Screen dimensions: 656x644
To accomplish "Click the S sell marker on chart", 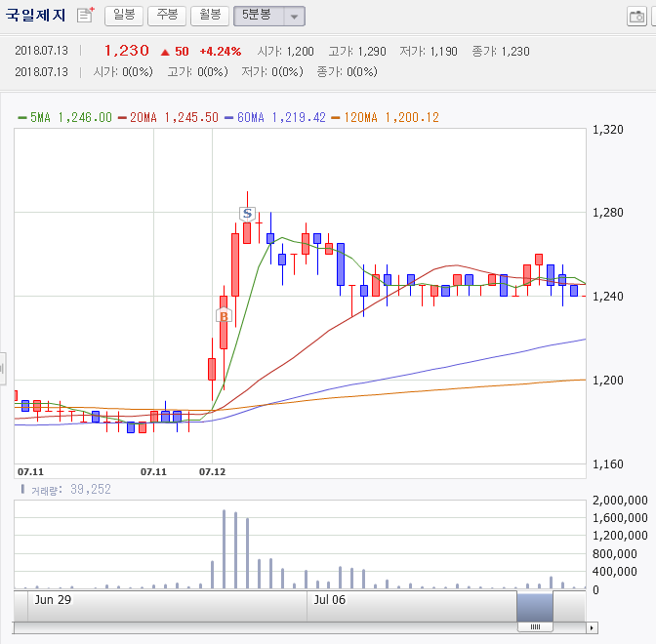I will (x=247, y=214).
